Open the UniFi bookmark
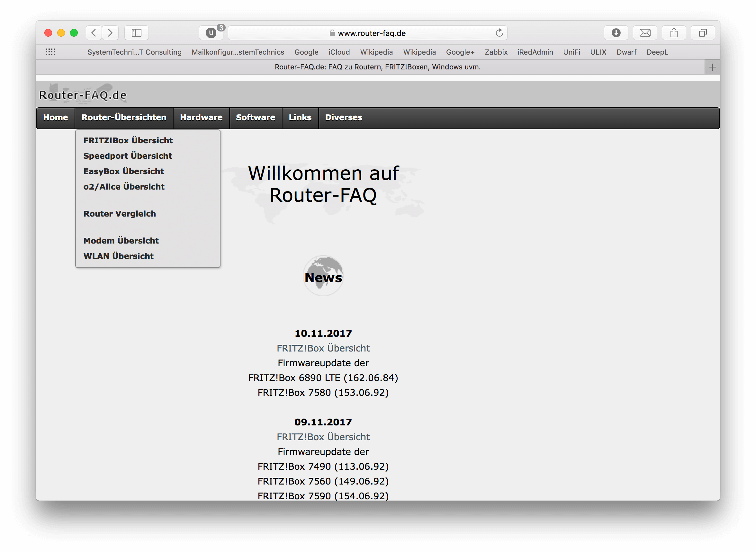756x552 pixels. tap(571, 52)
